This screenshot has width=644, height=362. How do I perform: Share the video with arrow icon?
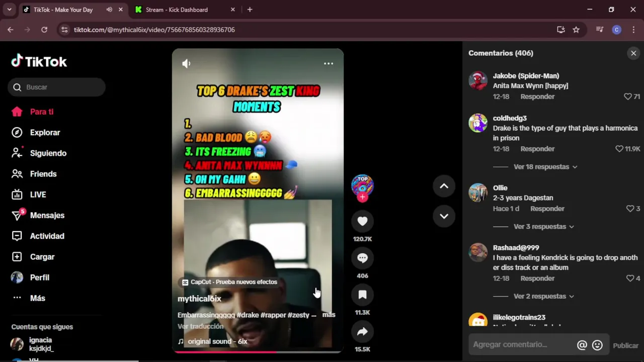tap(362, 331)
